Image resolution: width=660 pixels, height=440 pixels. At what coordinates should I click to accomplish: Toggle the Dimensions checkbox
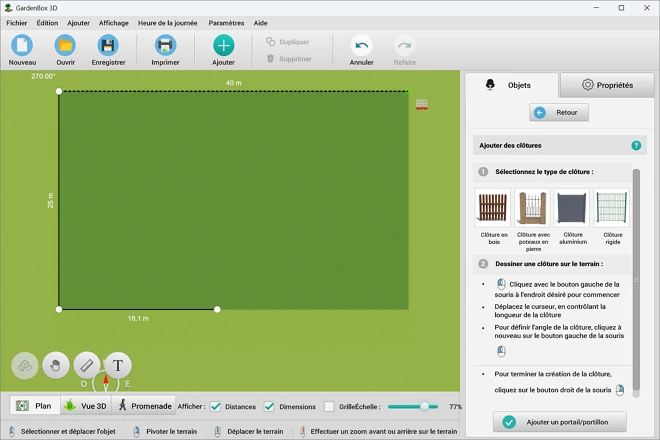pyautogui.click(x=269, y=406)
